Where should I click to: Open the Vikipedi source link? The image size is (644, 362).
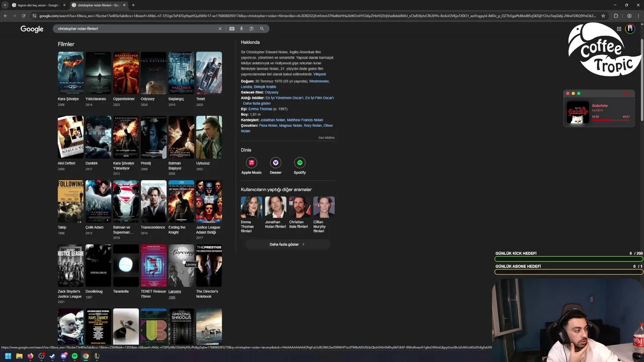pyautogui.click(x=319, y=74)
